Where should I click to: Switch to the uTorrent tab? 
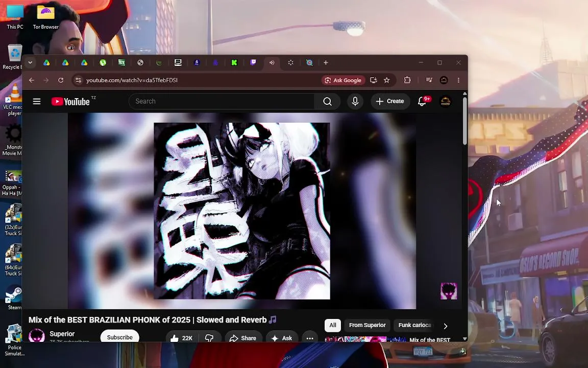tap(103, 63)
